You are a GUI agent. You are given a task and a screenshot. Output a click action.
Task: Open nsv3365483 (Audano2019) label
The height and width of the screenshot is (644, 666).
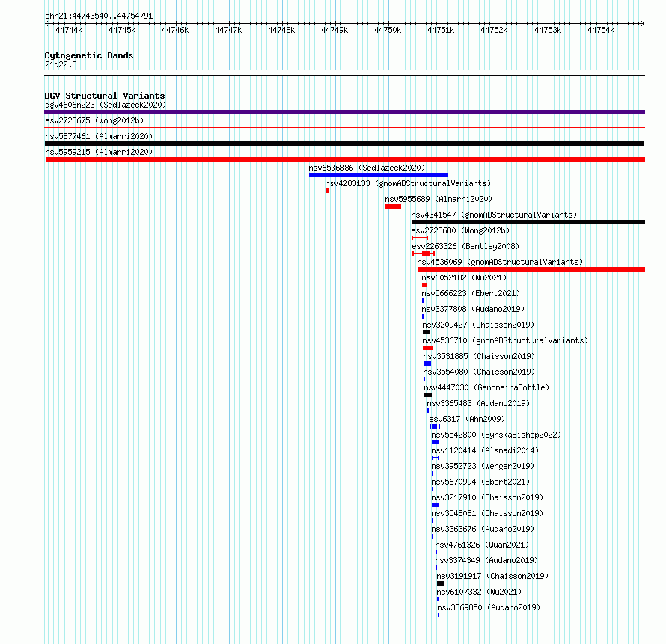click(x=478, y=403)
